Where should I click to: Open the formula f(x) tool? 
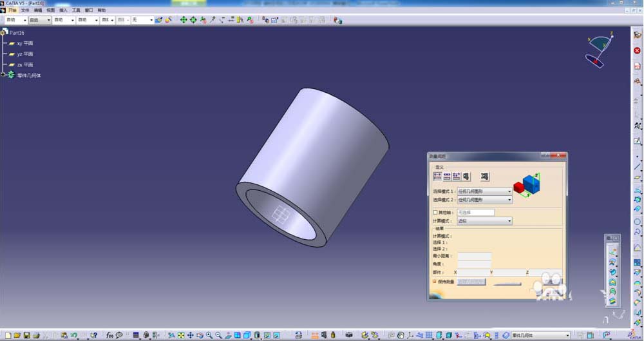pyautogui.click(x=109, y=335)
